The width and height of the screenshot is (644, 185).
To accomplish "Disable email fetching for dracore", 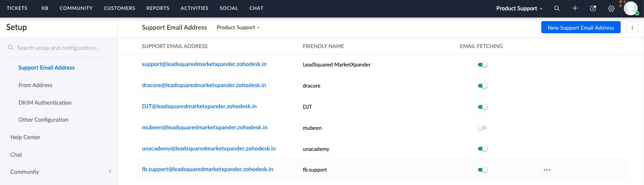I will coord(483,86).
